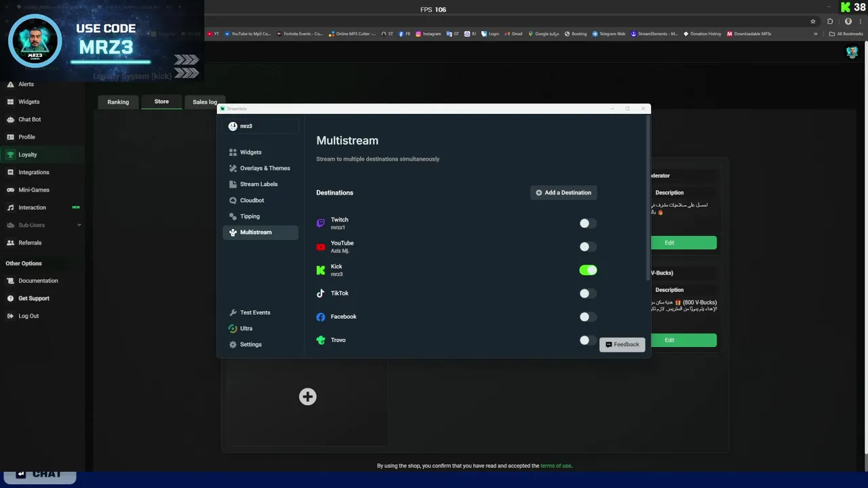This screenshot has height=488, width=868.
Task: Open Widgets in Streamlabs sidebar
Action: [x=260, y=152]
